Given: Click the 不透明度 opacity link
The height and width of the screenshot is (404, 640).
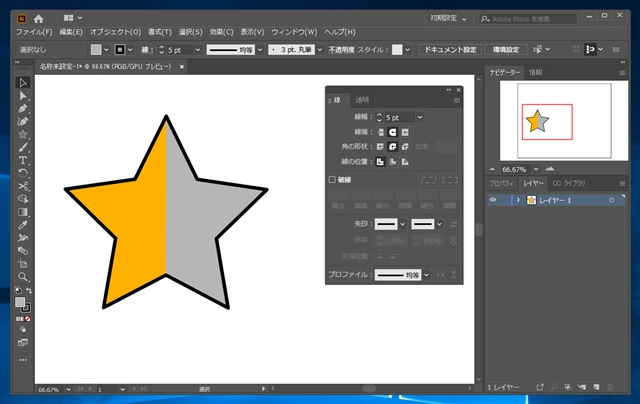Looking at the screenshot, I should tap(341, 50).
